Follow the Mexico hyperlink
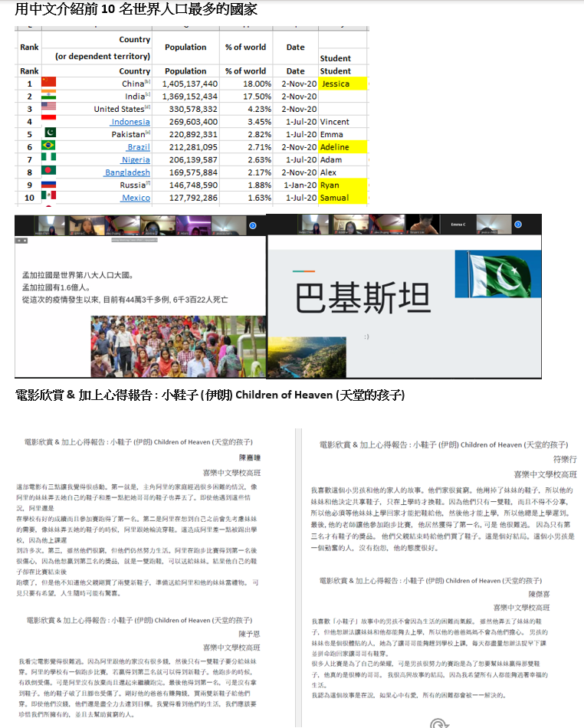The height and width of the screenshot is (728, 584). point(136,198)
